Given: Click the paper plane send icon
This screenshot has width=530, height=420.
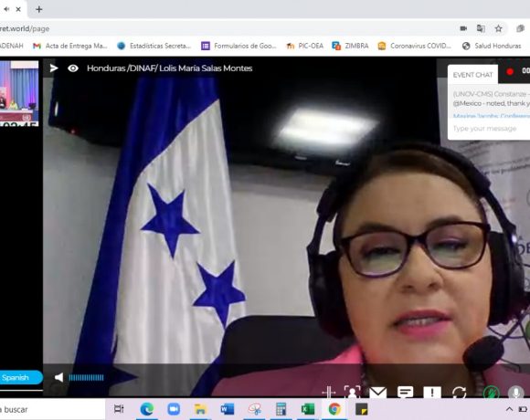Looking at the screenshot, I should 54,68.
